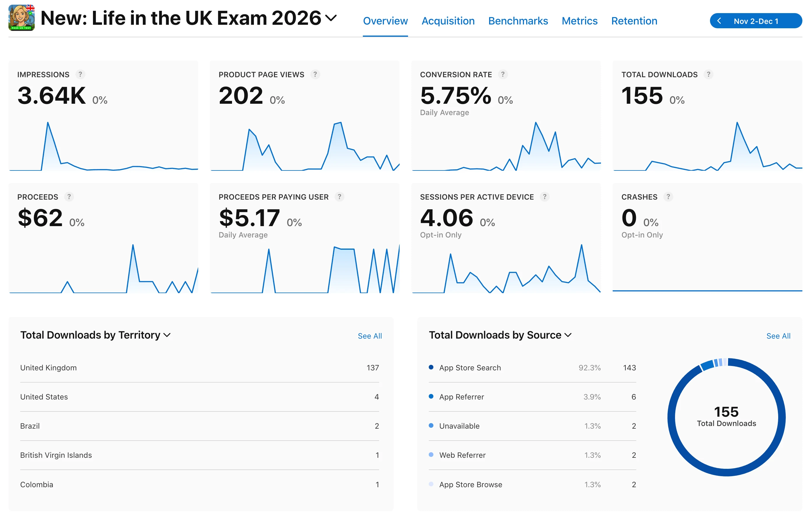The image size is (812, 521).
Task: Click the Product Page Views help icon
Action: (x=315, y=74)
